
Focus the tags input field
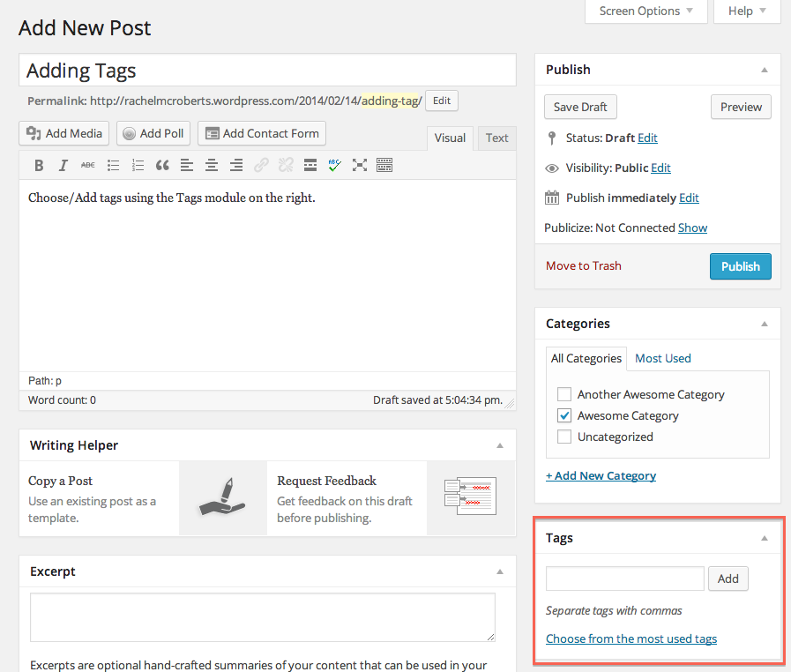tap(624, 579)
